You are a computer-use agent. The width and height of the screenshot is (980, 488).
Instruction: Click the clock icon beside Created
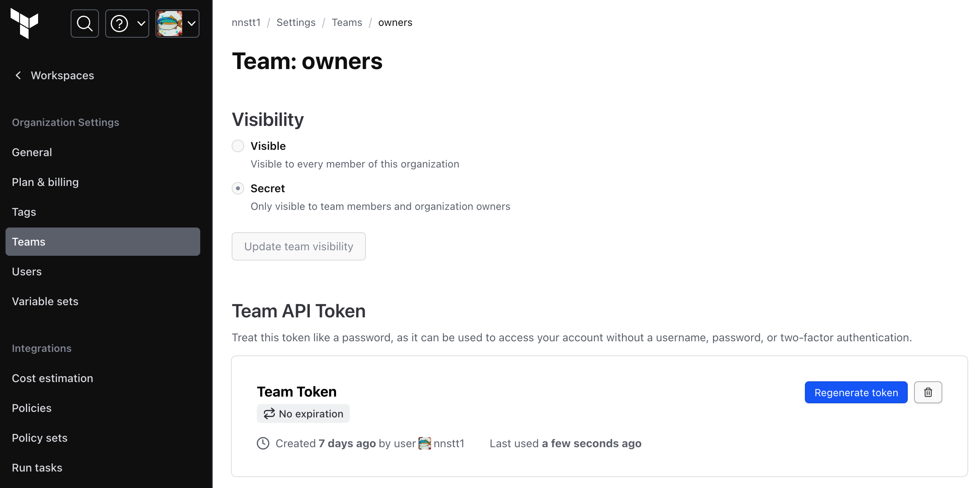pos(263,443)
